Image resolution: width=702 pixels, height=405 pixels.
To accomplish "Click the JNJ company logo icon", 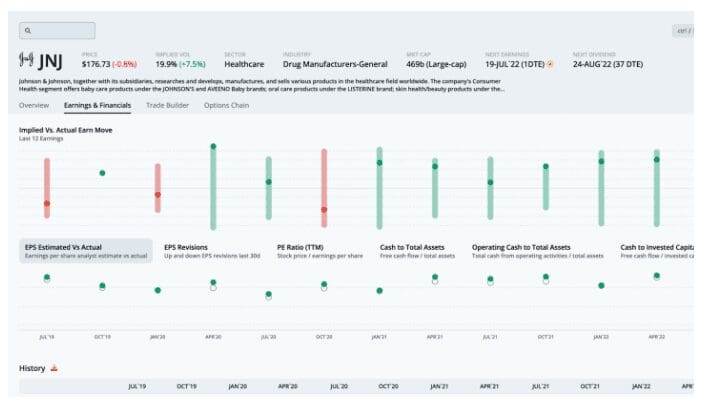I will (26, 62).
